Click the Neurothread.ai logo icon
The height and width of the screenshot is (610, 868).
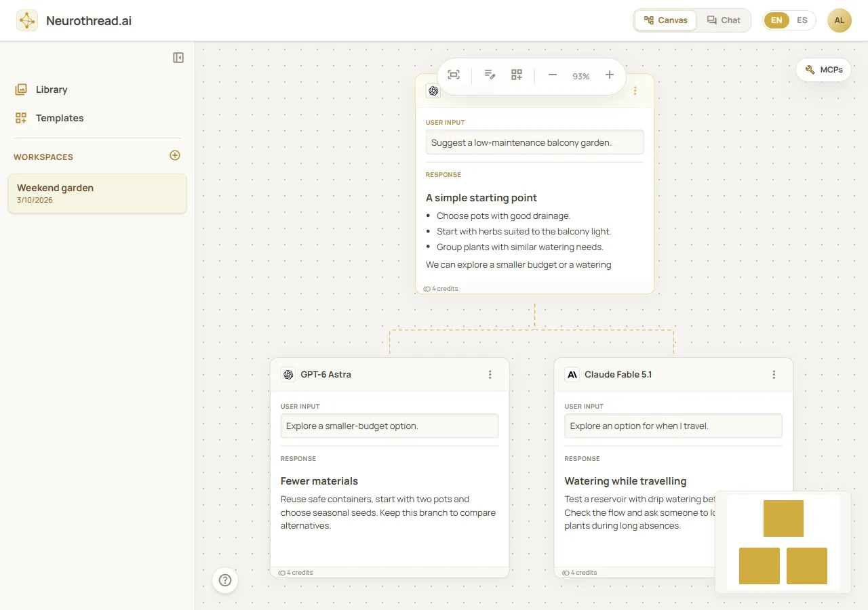coord(27,20)
